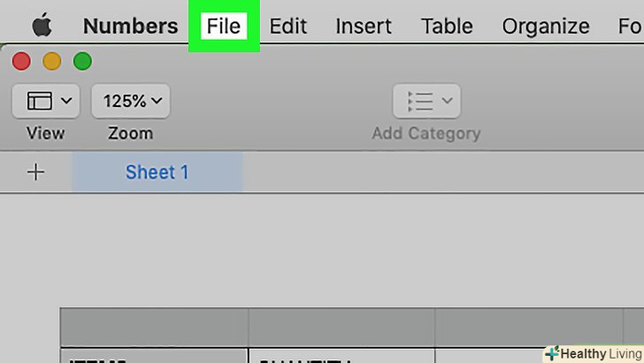Open the Table menu
The width and height of the screenshot is (644, 363).
[x=447, y=27]
